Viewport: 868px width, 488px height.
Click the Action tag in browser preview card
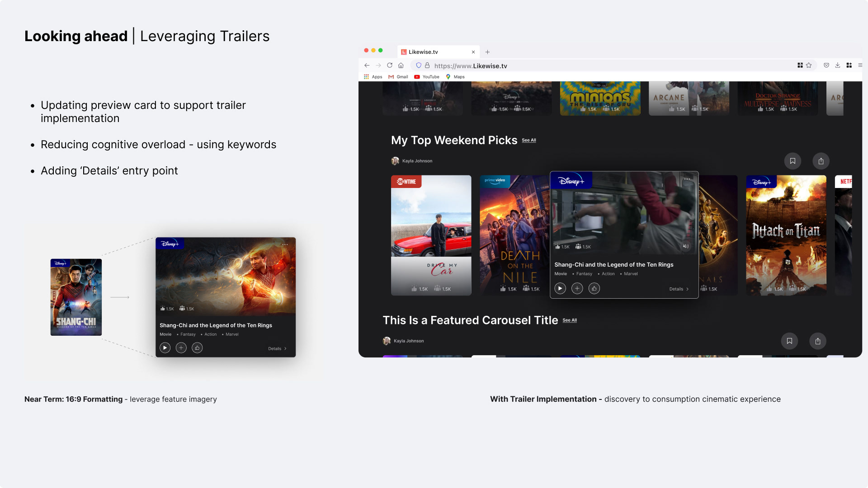coord(608,274)
